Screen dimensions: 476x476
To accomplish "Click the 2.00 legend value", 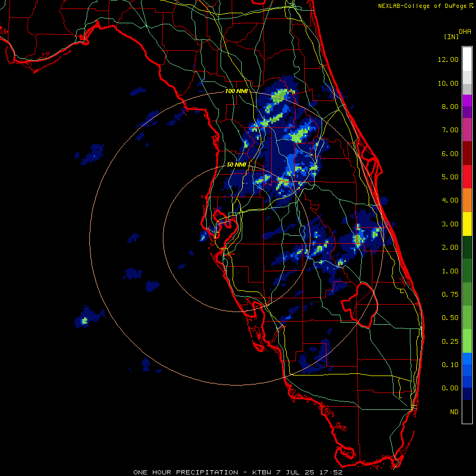I will [450, 248].
